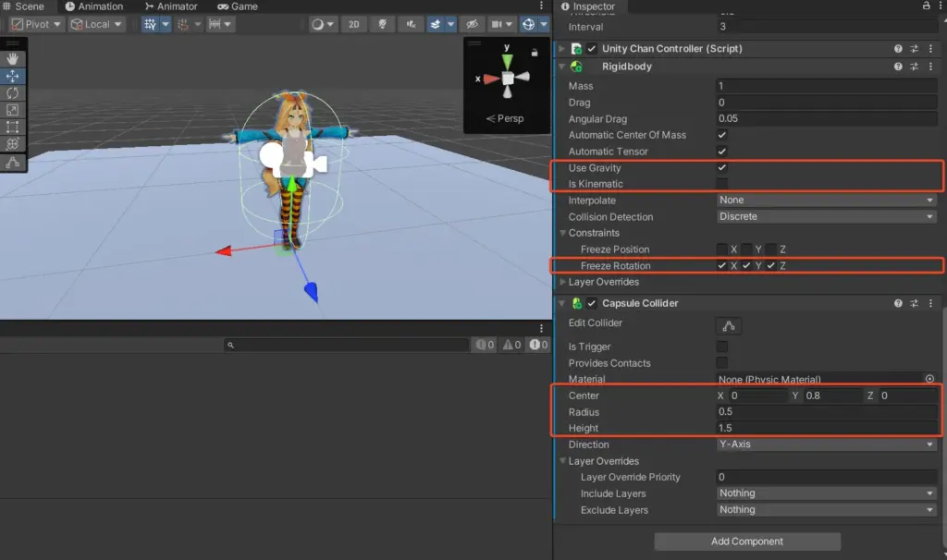The width and height of the screenshot is (947, 560).
Task: Open Capsule Collider help reference icon
Action: [x=898, y=303]
